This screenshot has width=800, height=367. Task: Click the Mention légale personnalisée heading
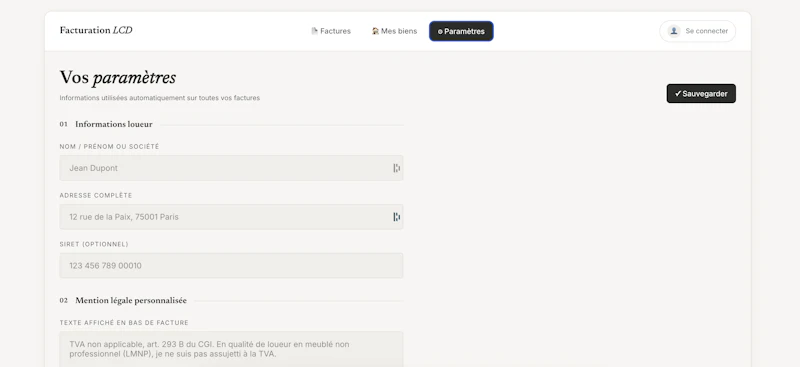[131, 301]
